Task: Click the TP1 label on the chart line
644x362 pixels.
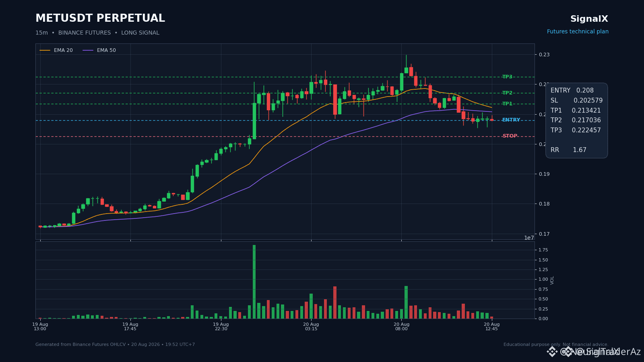Action: pos(507,104)
